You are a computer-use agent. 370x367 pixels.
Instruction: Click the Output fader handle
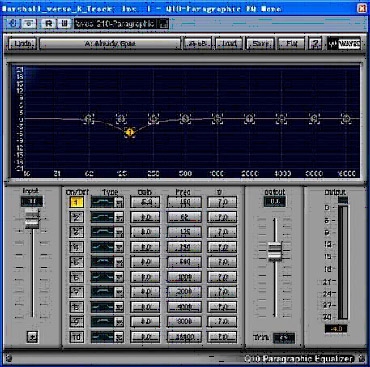275,252
